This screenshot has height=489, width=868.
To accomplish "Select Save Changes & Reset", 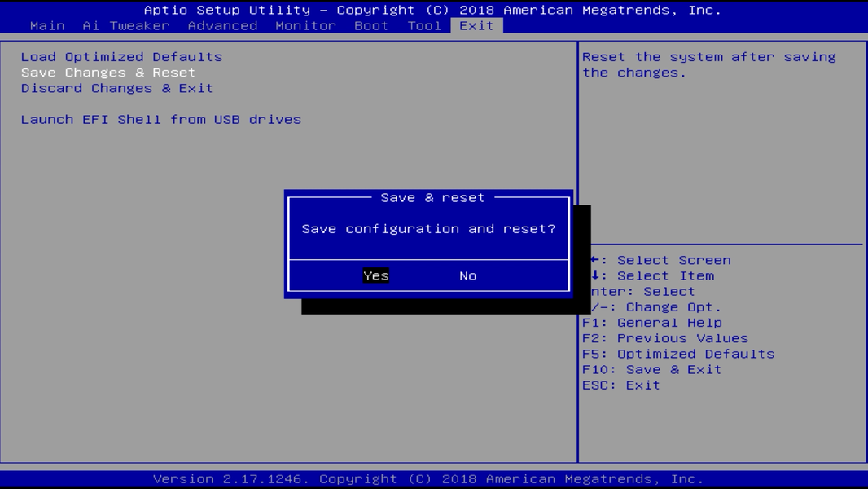I will [108, 73].
